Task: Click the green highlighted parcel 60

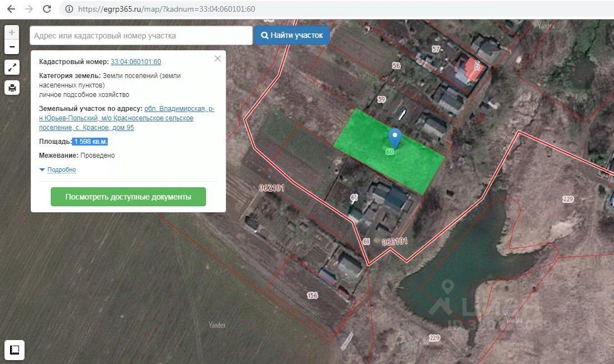Action: pos(389,152)
